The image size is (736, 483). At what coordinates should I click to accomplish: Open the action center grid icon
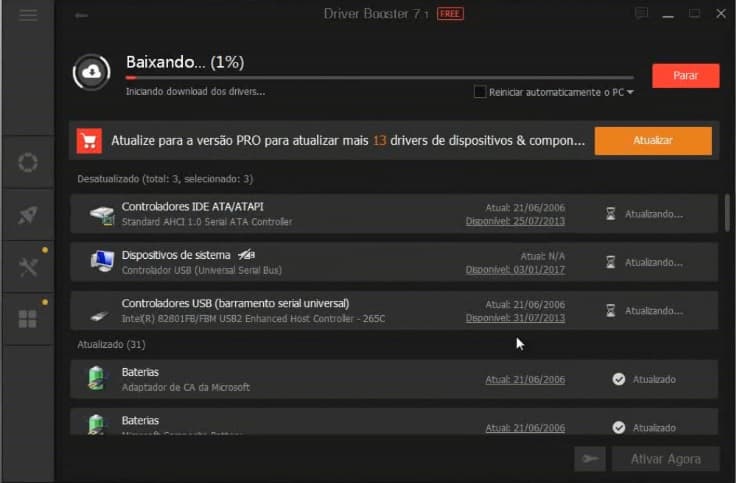(x=28, y=319)
